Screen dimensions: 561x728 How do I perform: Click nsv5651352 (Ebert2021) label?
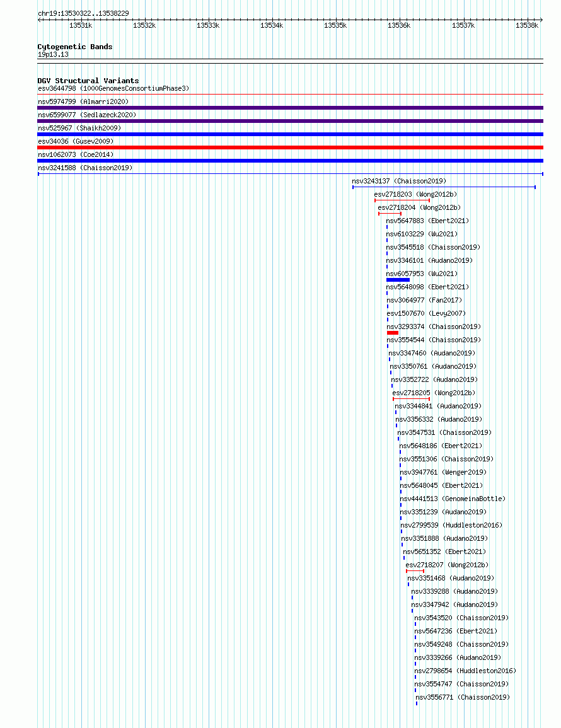[x=444, y=552]
